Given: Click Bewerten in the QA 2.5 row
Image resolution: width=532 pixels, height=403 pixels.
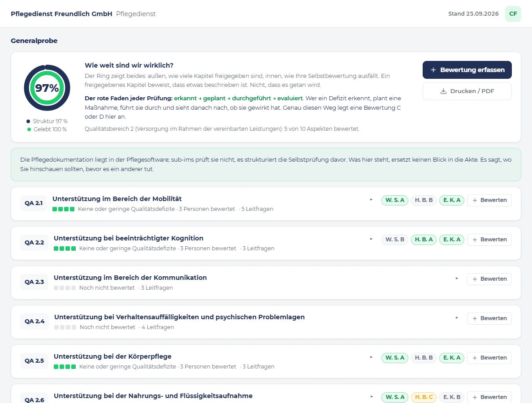Looking at the screenshot, I should [489, 358].
